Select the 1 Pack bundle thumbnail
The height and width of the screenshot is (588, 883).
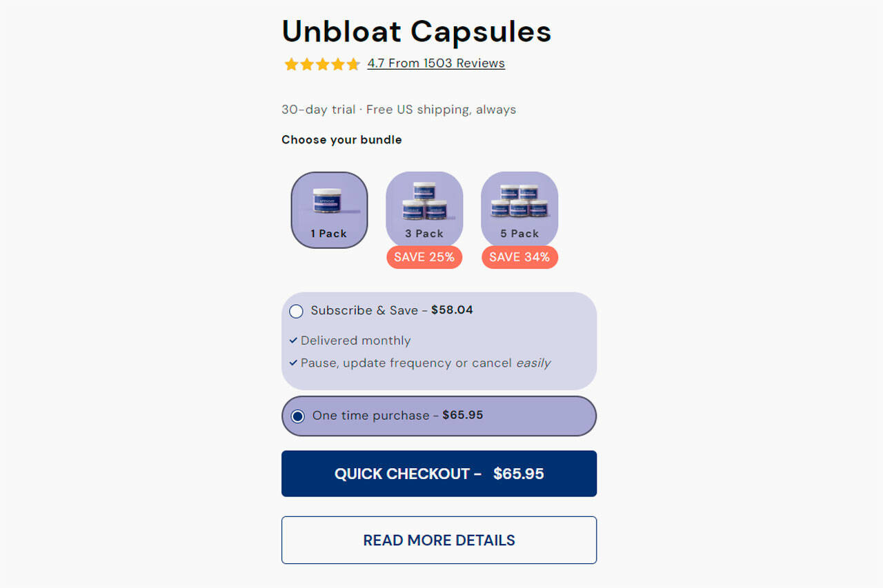click(329, 210)
